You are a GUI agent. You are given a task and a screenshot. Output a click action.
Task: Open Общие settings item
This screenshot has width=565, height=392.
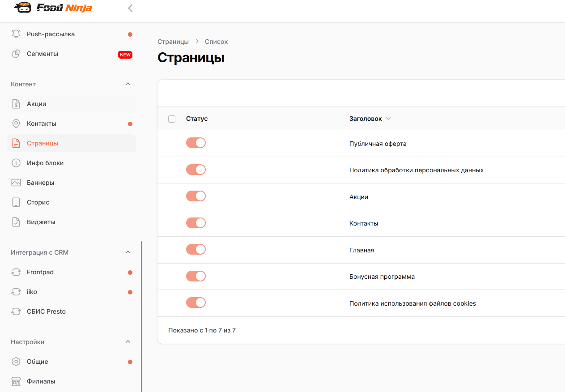[x=72, y=362]
